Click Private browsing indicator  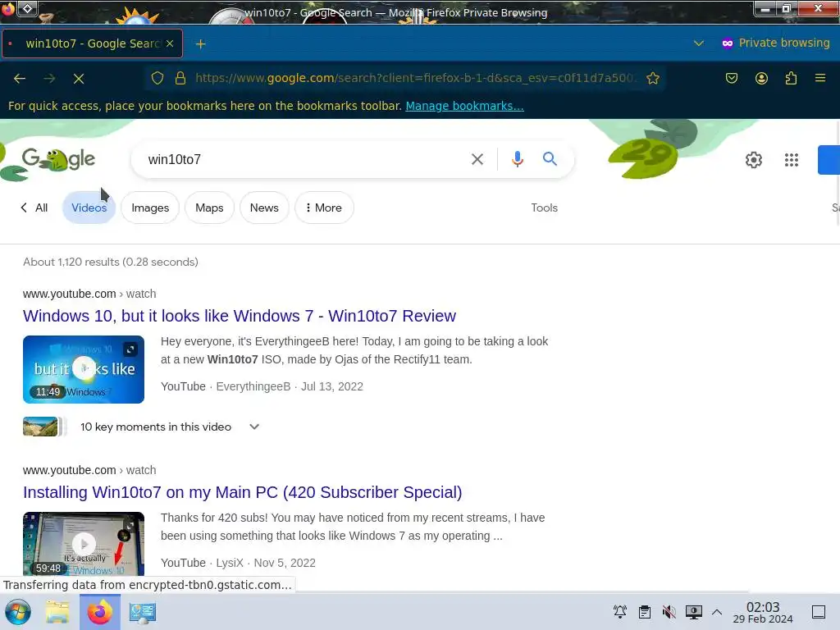click(775, 43)
